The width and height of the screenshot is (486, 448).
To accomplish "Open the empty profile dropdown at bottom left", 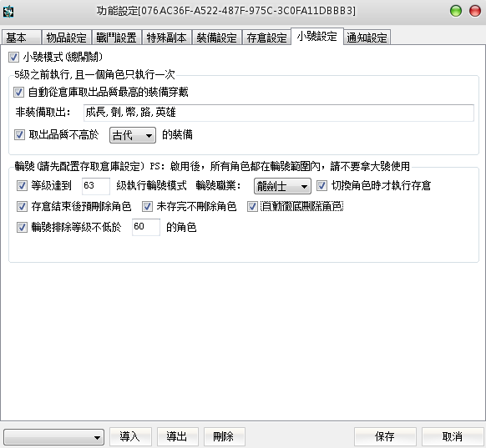I will tap(54, 437).
